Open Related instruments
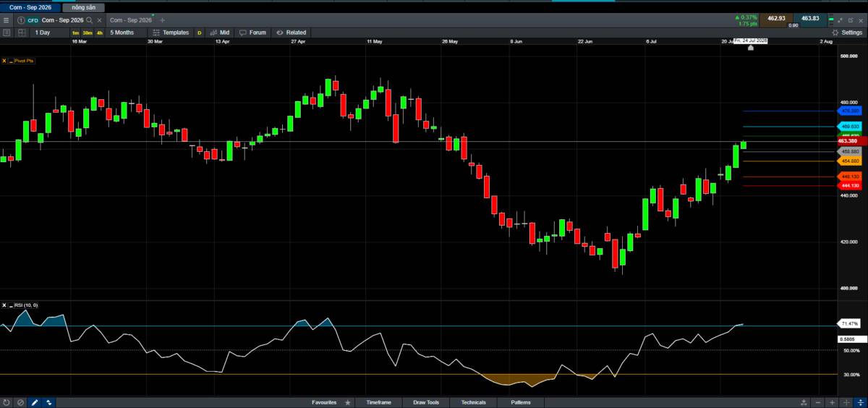 [291, 33]
